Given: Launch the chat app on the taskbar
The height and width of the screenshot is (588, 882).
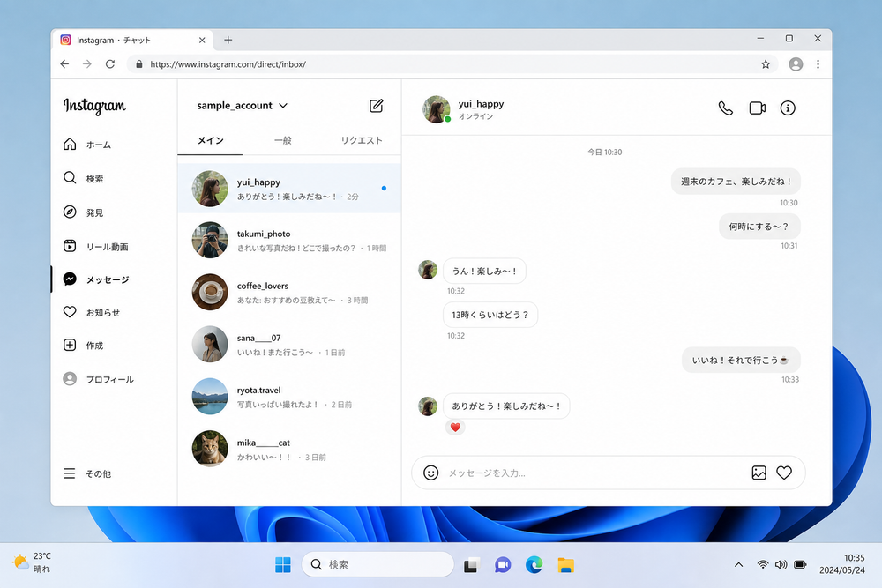Looking at the screenshot, I should [503, 565].
